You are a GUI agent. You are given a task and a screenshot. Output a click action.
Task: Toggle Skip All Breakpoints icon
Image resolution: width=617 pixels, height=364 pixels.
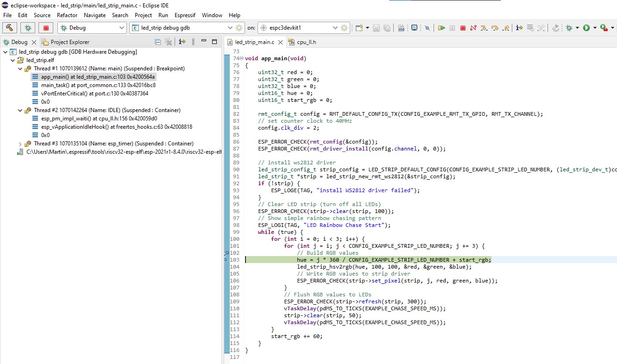(x=427, y=28)
